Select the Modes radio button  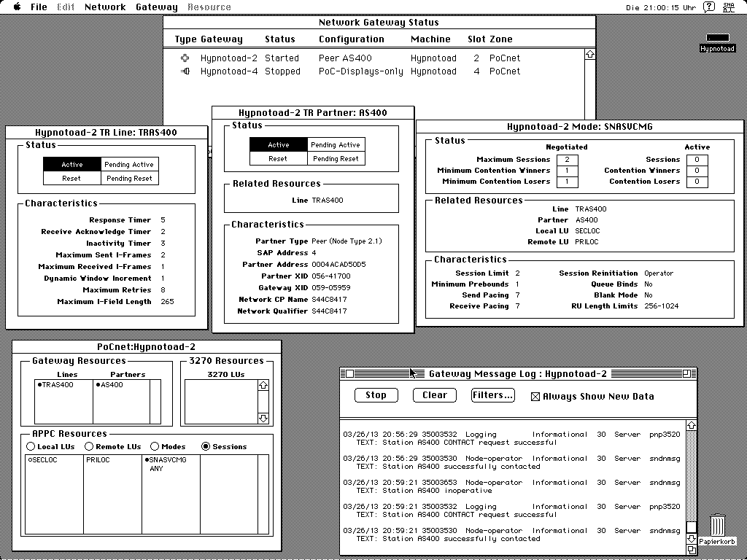(155, 446)
